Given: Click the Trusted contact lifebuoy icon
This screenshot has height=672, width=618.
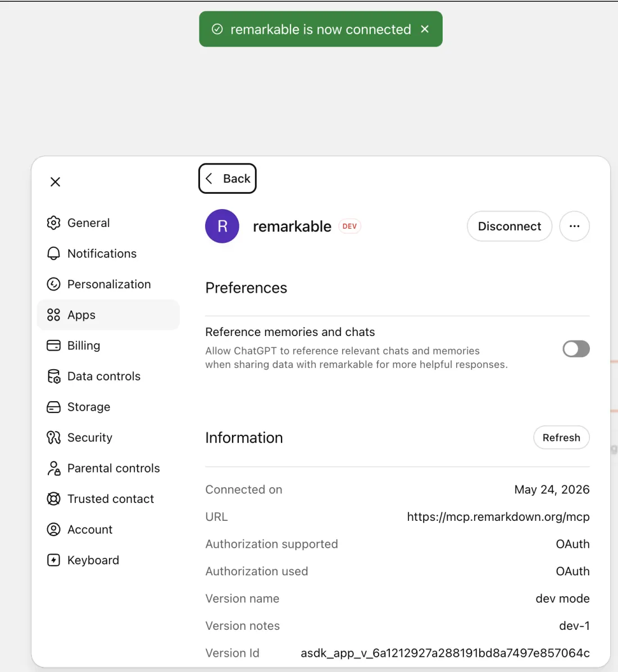Looking at the screenshot, I should pyautogui.click(x=53, y=499).
